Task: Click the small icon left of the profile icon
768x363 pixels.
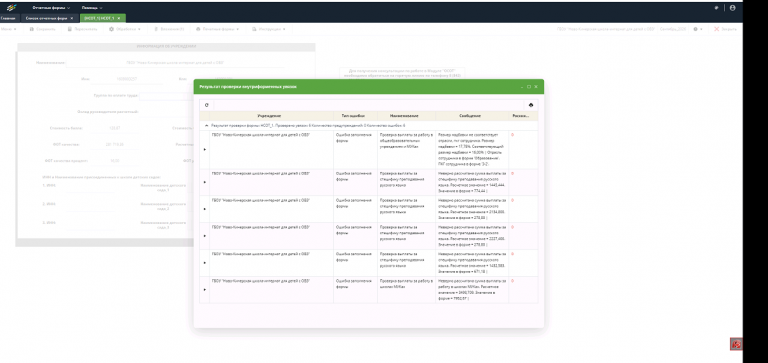Action: click(x=716, y=8)
